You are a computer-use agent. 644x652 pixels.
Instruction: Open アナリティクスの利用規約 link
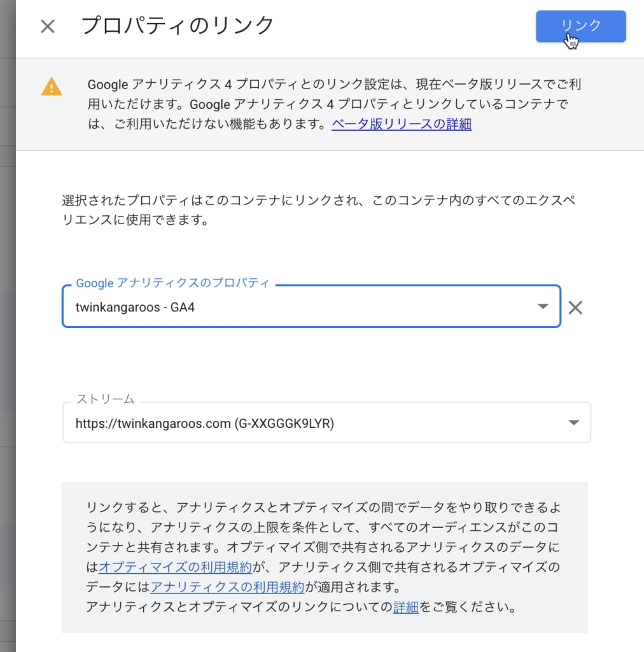point(227,586)
